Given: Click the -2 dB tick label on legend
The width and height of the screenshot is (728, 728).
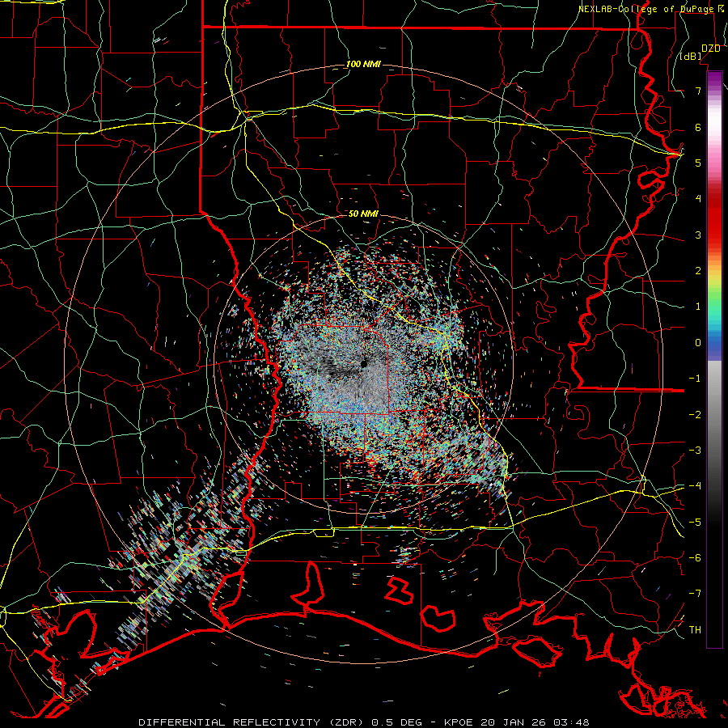Looking at the screenshot, I should point(695,415).
